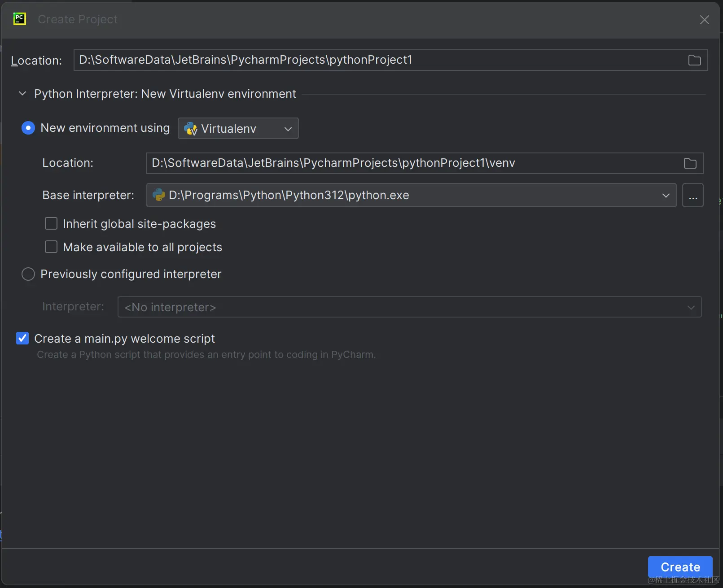This screenshot has height=588, width=723.
Task: Collapse the Python Interpreter section chevron
Action: point(22,94)
